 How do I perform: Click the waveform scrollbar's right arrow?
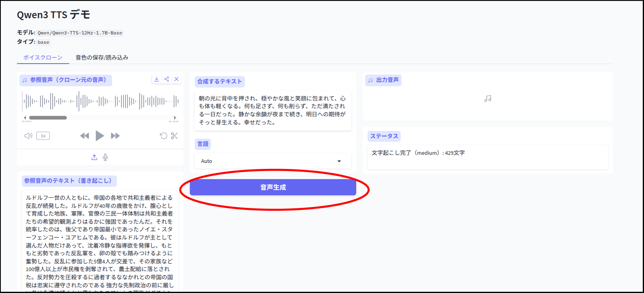[175, 118]
